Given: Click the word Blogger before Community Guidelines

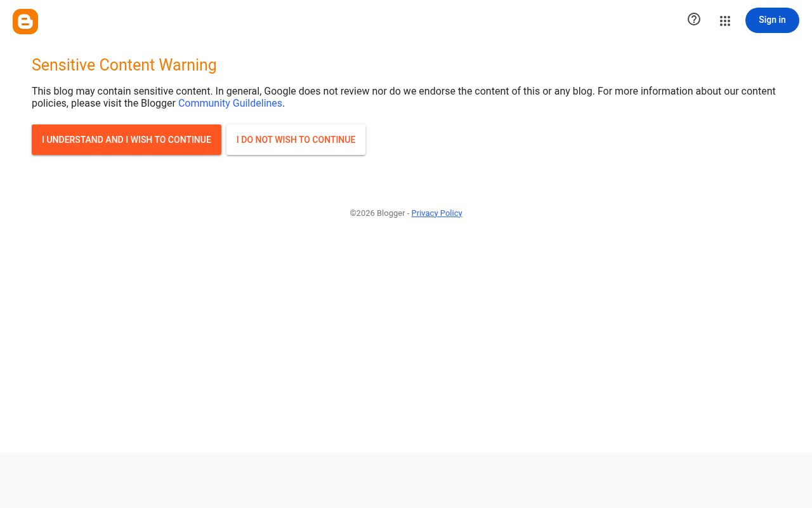Looking at the screenshot, I should (158, 104).
